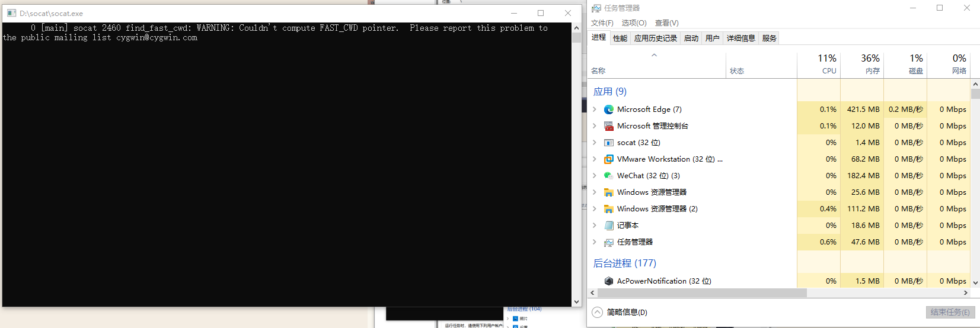
Task: Expand the VMware Workstation row
Action: (595, 159)
